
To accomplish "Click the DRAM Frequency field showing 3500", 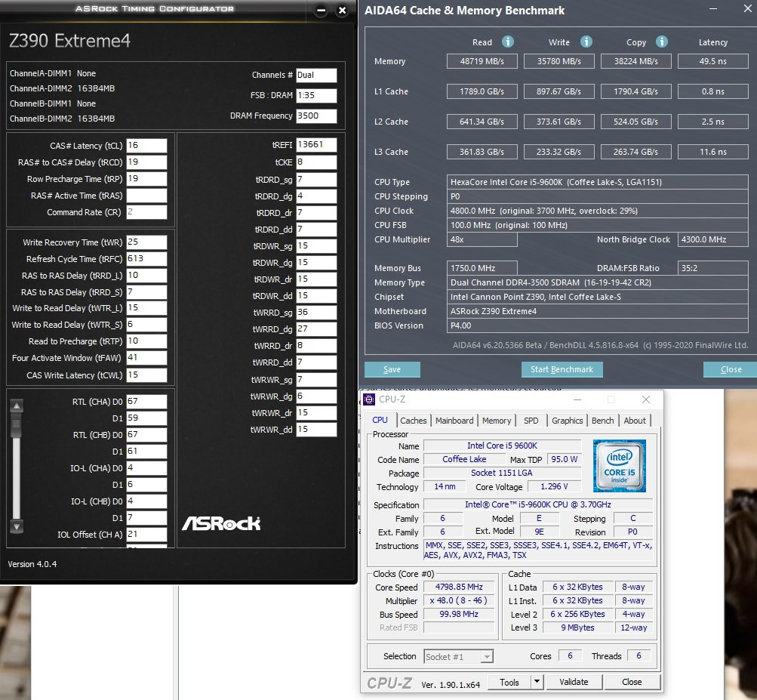I will (x=317, y=116).
